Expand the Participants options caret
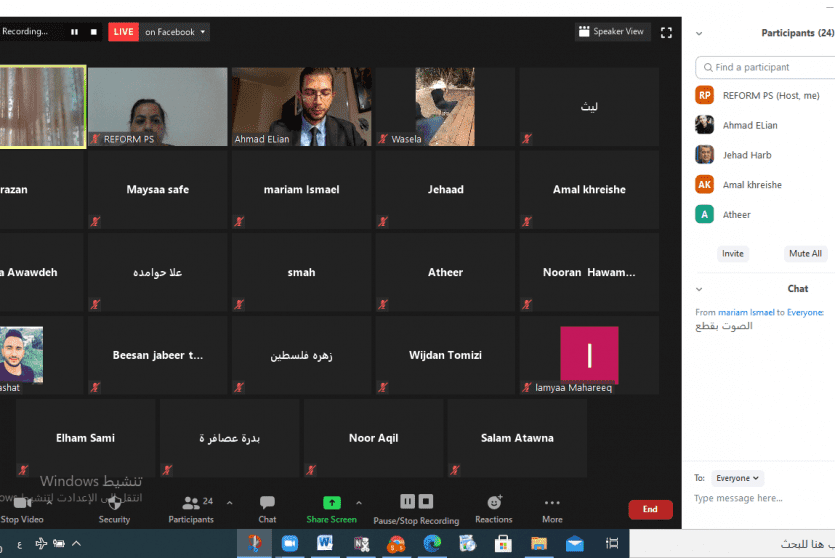Viewport: 835px width, 558px height. pos(230,503)
